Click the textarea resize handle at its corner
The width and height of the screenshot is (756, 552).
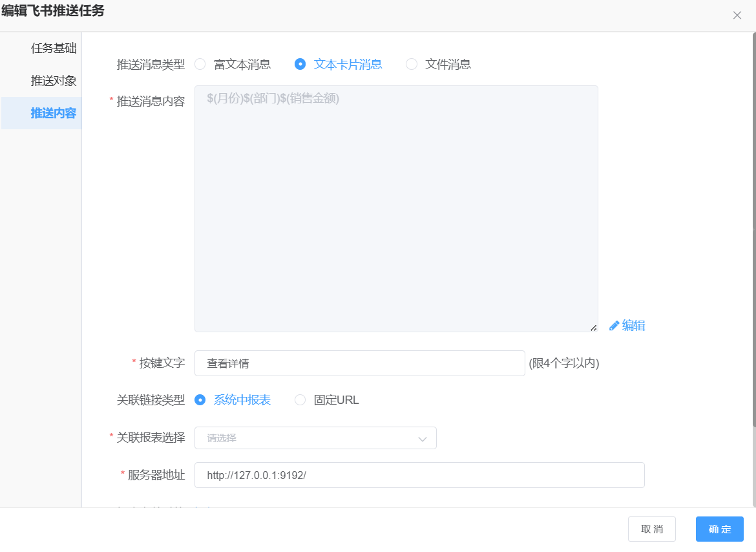coord(593,328)
